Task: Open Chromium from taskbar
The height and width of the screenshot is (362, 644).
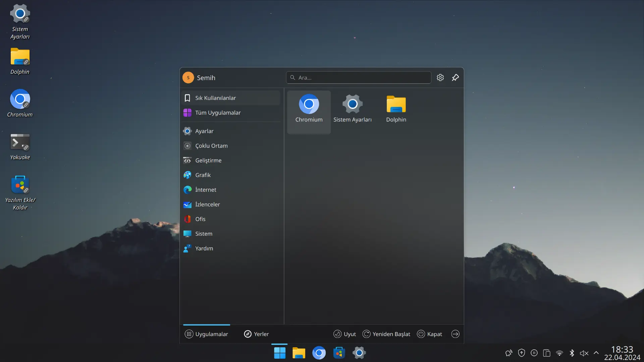Action: 319,353
